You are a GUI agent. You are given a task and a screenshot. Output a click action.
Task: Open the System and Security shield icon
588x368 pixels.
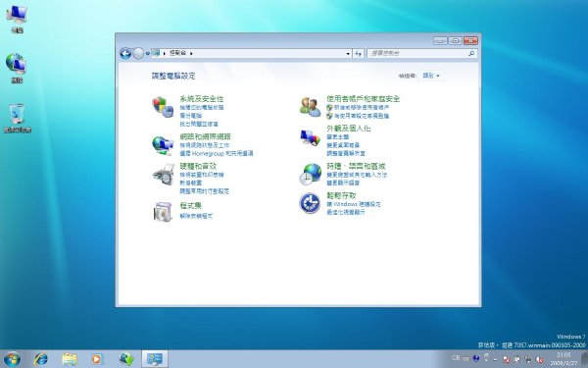tap(163, 106)
